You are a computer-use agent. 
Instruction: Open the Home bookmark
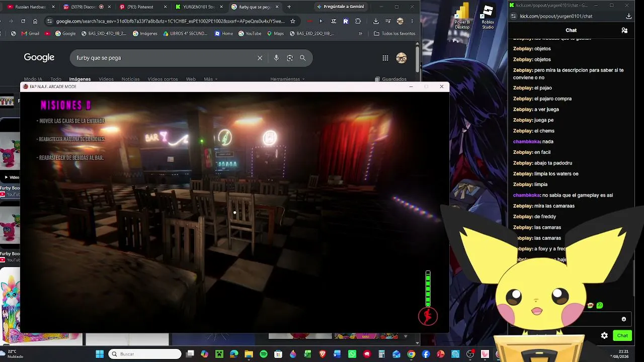(x=224, y=34)
